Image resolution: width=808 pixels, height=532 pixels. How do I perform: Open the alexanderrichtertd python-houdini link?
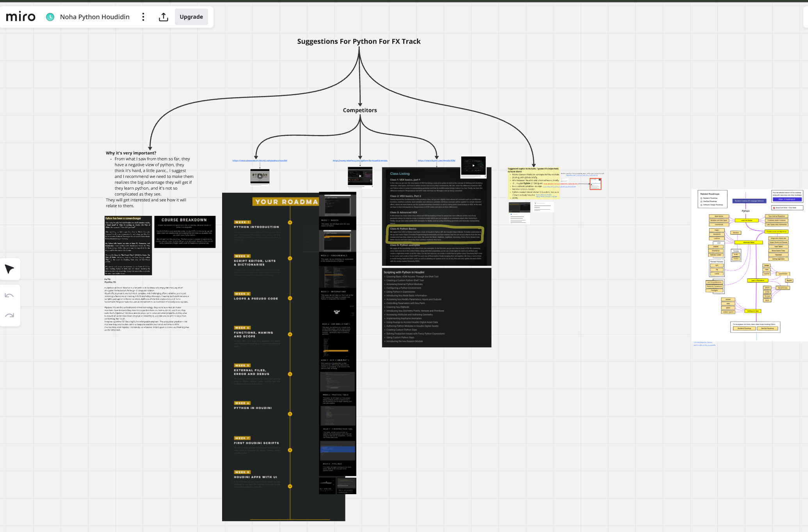point(260,160)
